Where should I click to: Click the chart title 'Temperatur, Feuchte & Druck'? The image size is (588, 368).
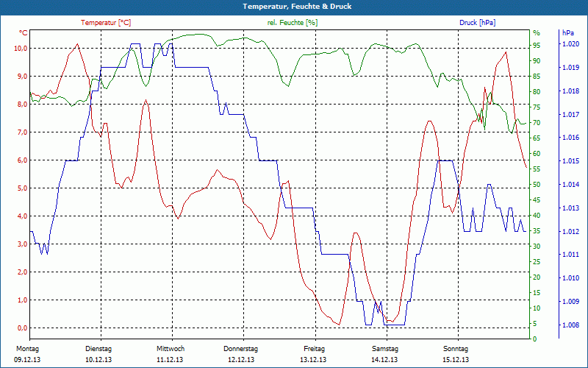[x=297, y=7]
